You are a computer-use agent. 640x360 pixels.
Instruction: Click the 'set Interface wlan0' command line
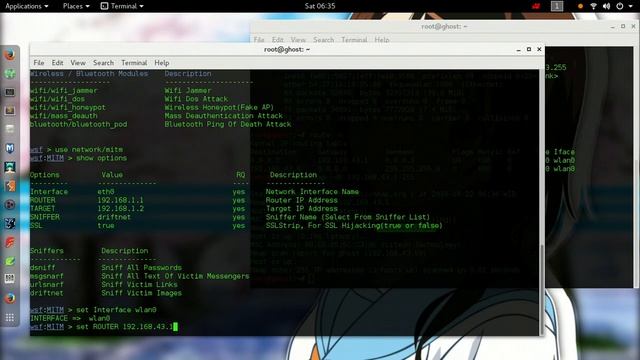(93, 310)
